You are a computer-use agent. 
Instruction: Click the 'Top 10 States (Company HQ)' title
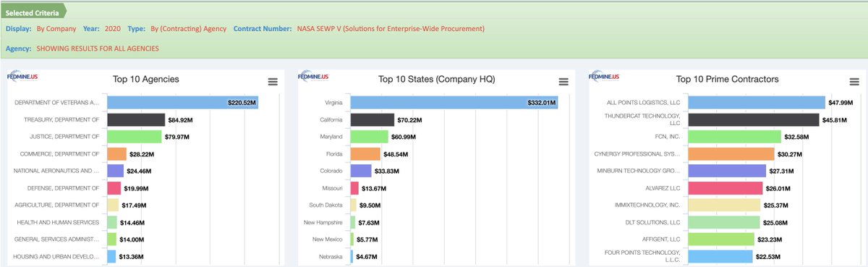click(436, 80)
